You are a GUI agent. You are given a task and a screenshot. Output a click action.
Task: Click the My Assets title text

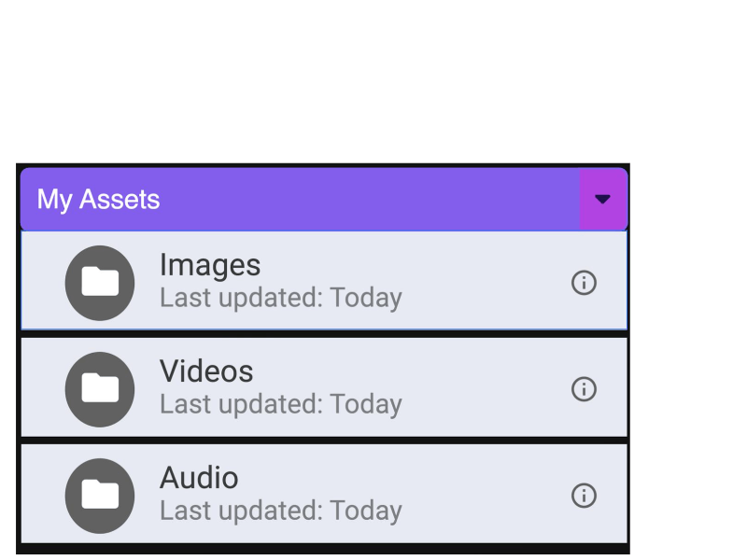[98, 199]
